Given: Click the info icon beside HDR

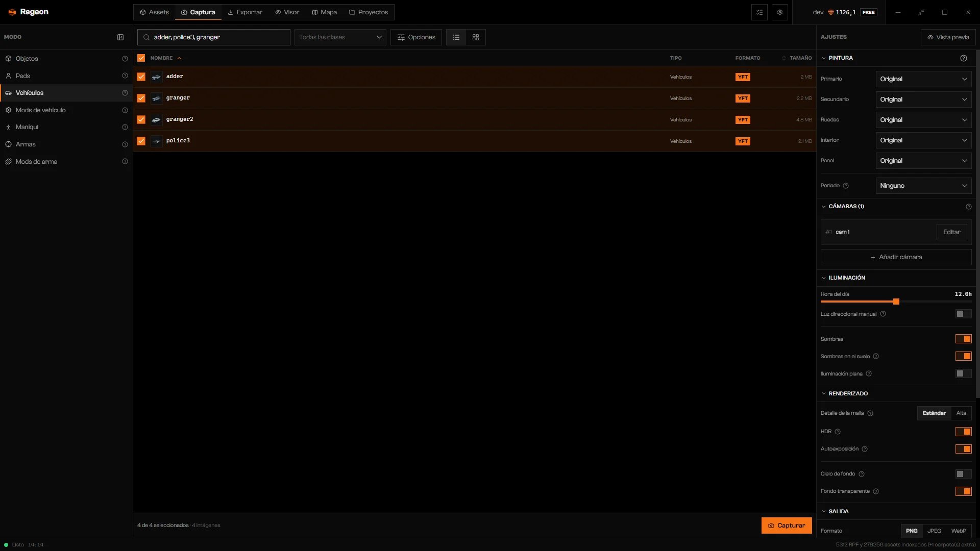Looking at the screenshot, I should click(838, 432).
